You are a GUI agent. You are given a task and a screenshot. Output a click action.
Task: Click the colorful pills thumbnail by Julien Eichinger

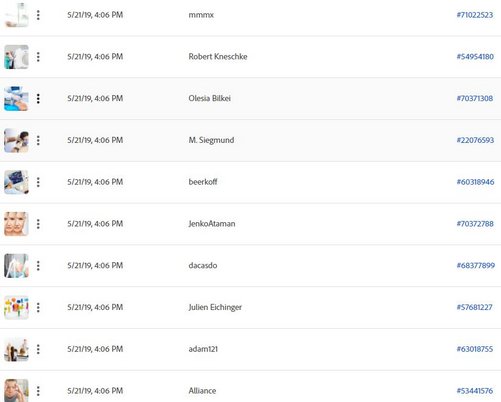click(16, 307)
